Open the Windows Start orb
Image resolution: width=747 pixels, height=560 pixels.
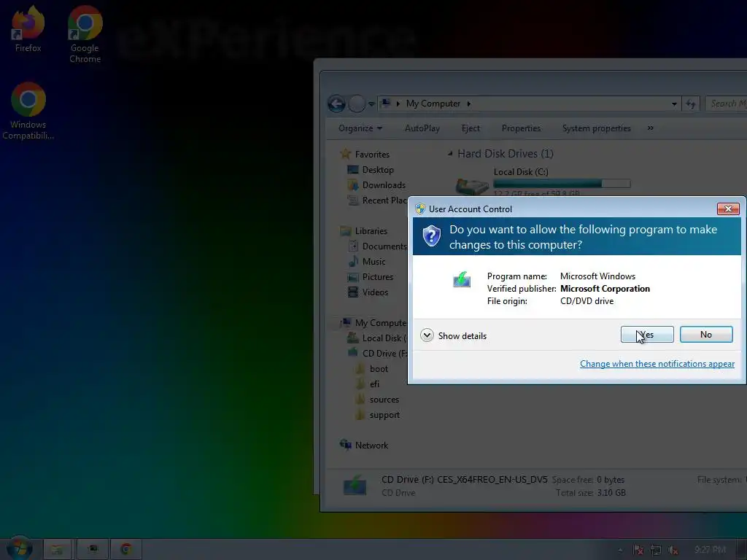coord(19,548)
